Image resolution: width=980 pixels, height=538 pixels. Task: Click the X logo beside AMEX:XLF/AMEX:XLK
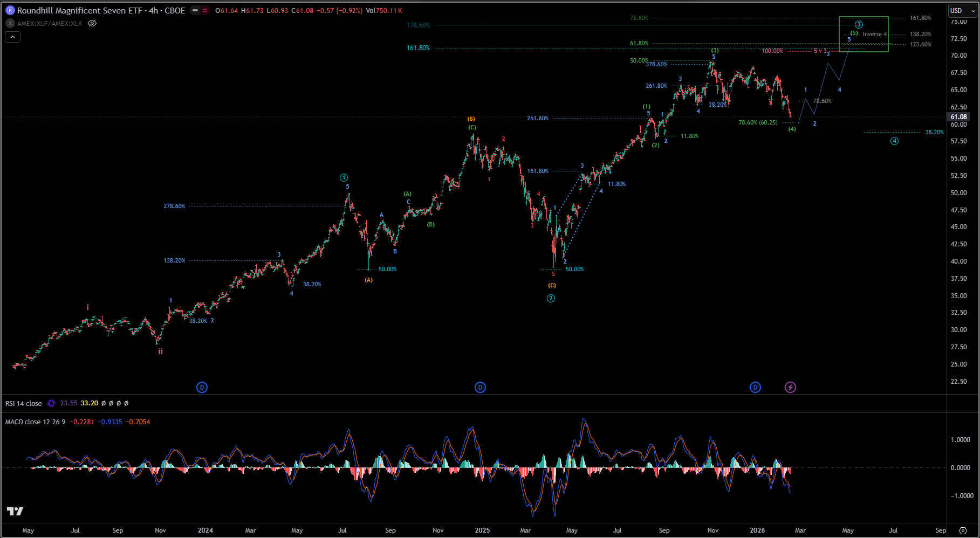[x=10, y=23]
